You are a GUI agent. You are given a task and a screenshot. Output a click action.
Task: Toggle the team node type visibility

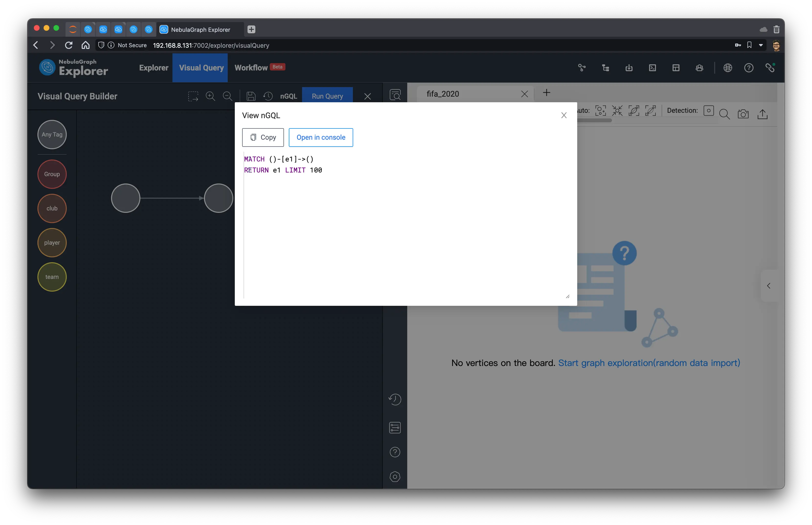[53, 276]
